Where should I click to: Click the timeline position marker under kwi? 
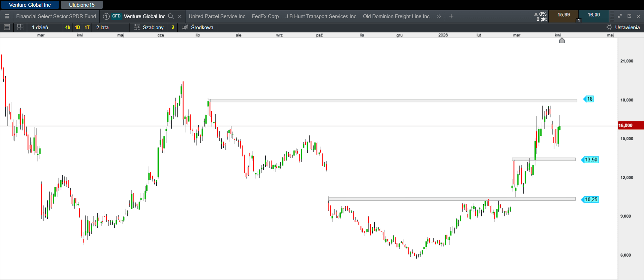pyautogui.click(x=562, y=41)
